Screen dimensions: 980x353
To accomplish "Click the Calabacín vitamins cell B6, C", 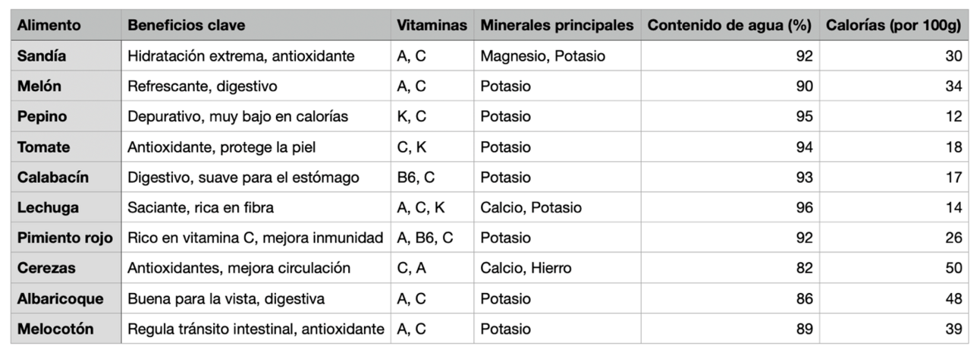I will coord(432,178).
